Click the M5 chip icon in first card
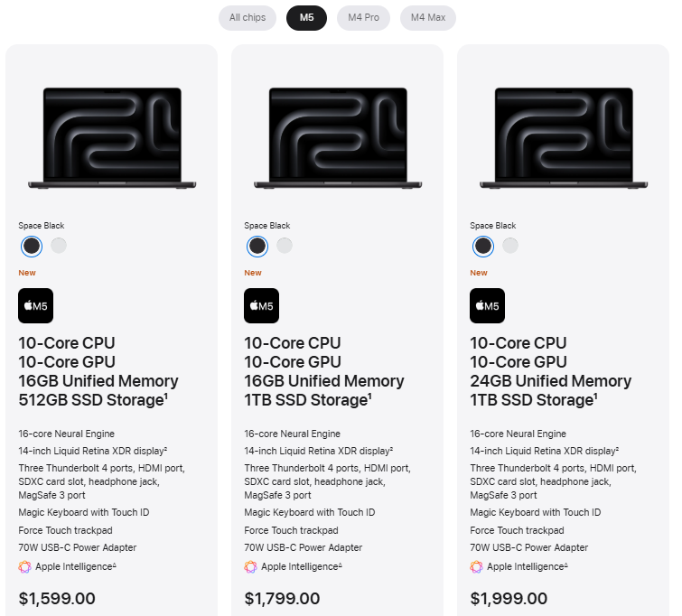The height and width of the screenshot is (616, 682). 36,306
